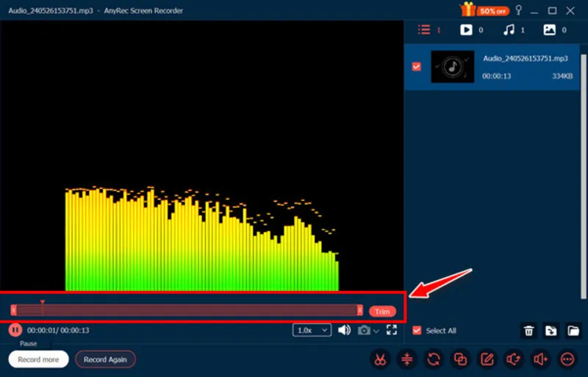Viewport: 588px width, 377px height.
Task: Toggle fullscreen preview
Action: (x=391, y=331)
